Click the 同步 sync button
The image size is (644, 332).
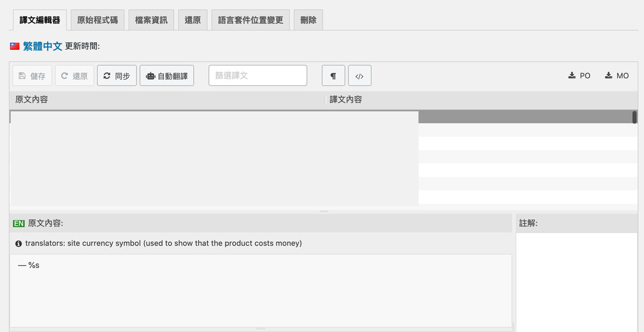click(117, 76)
